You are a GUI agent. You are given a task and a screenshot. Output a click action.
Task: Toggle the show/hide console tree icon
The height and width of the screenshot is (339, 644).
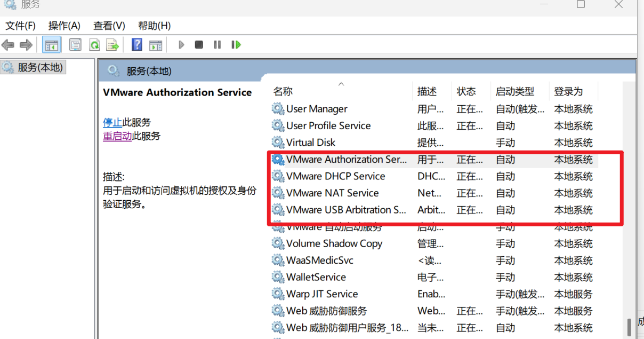pyautogui.click(x=52, y=45)
